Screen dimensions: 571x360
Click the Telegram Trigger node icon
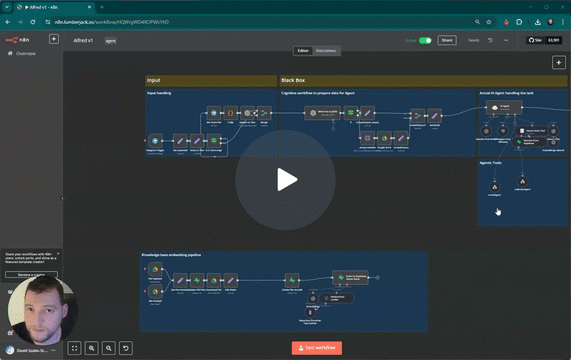click(155, 141)
